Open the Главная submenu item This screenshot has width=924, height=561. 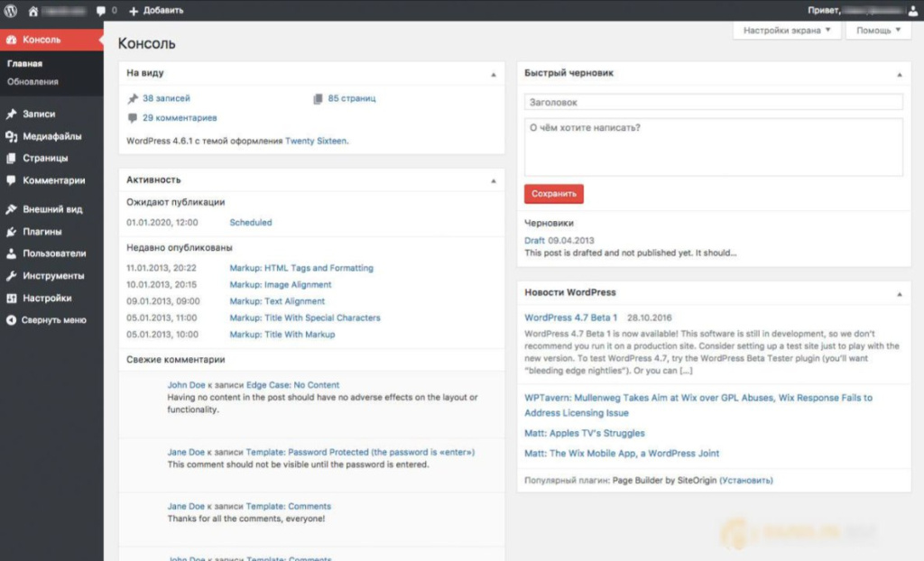[x=24, y=64]
